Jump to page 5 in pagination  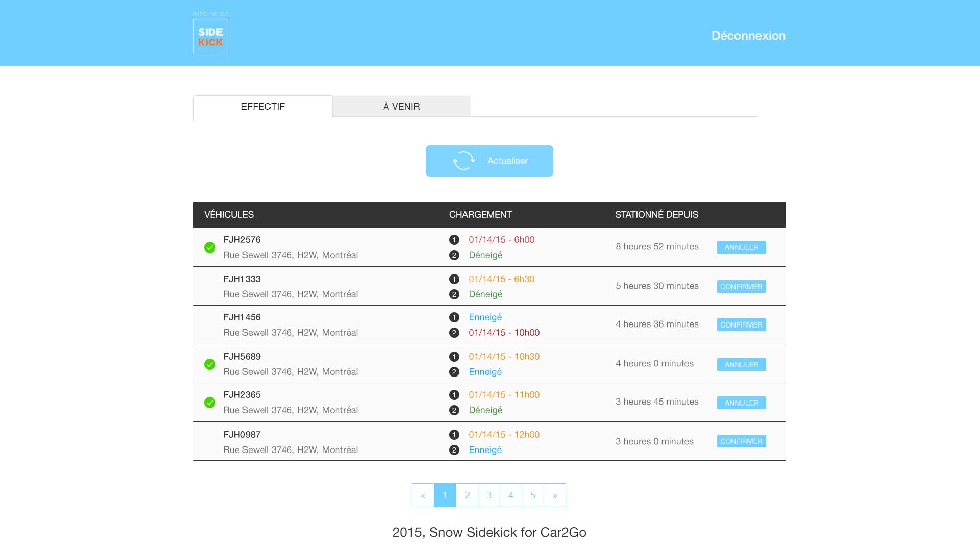pos(533,495)
